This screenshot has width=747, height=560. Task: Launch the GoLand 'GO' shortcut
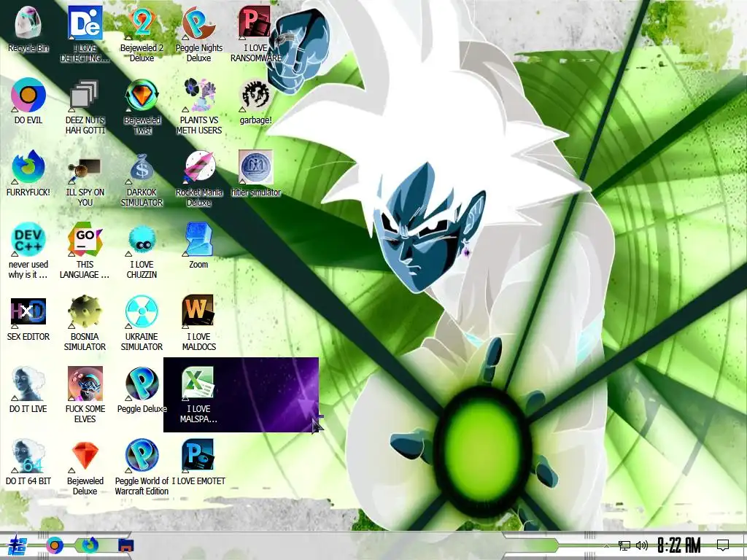[85, 239]
